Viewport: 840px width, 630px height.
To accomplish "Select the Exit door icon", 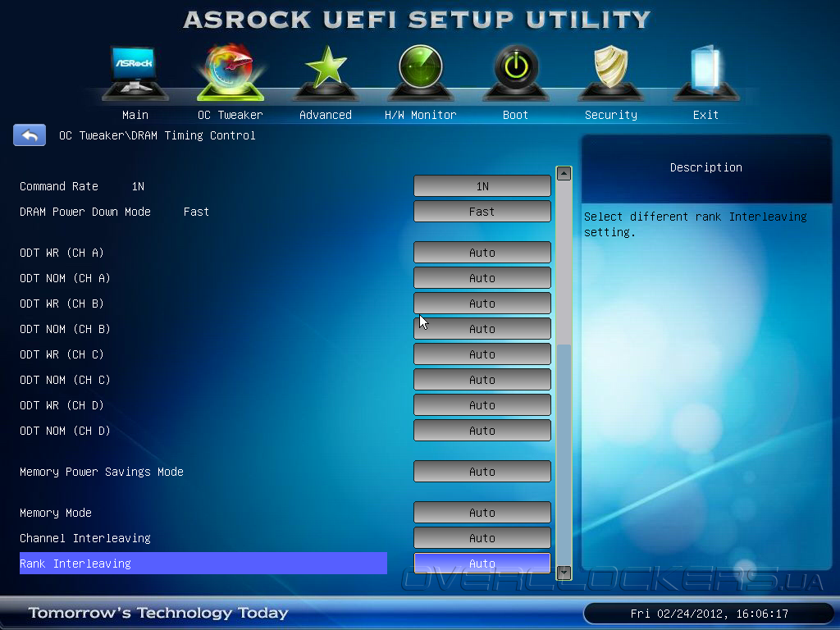I will click(x=705, y=73).
